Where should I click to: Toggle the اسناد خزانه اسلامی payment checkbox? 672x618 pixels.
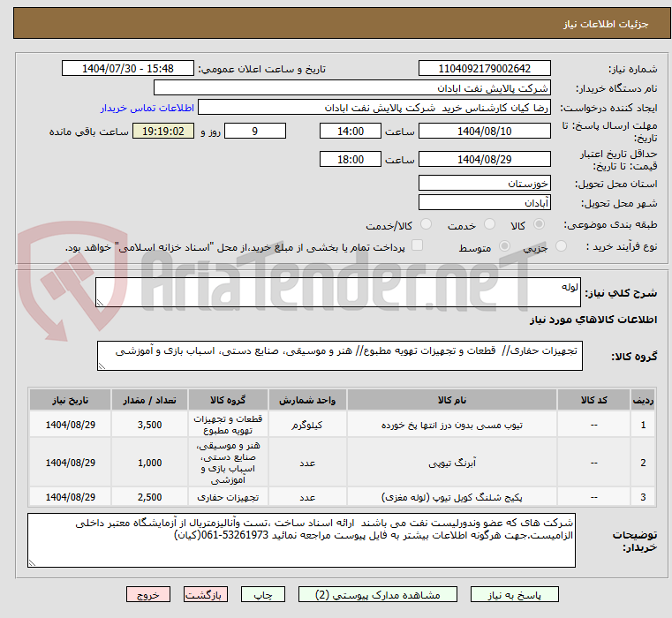tap(417, 245)
